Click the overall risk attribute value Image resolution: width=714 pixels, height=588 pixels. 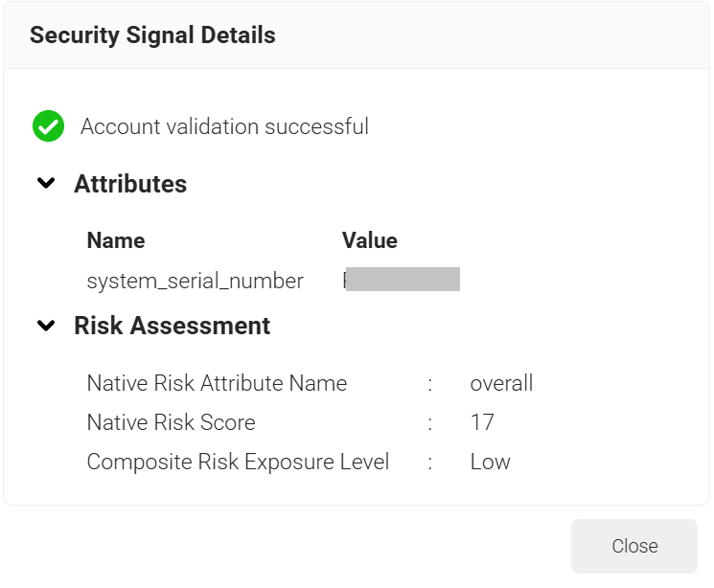501,383
